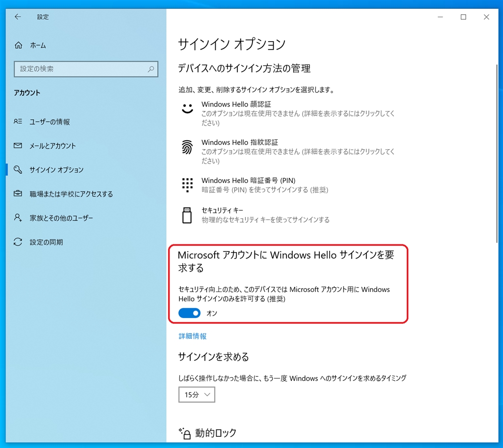Viewport: 503px width, 448px height.
Task: Click the Windows Hello face smiley icon
Action: point(187,108)
